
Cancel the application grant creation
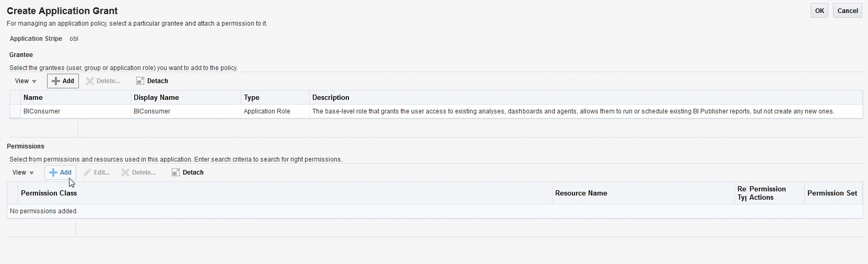[847, 11]
